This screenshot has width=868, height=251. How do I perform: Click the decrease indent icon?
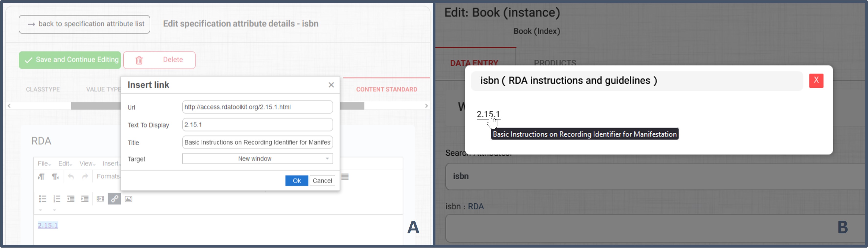coord(71,199)
